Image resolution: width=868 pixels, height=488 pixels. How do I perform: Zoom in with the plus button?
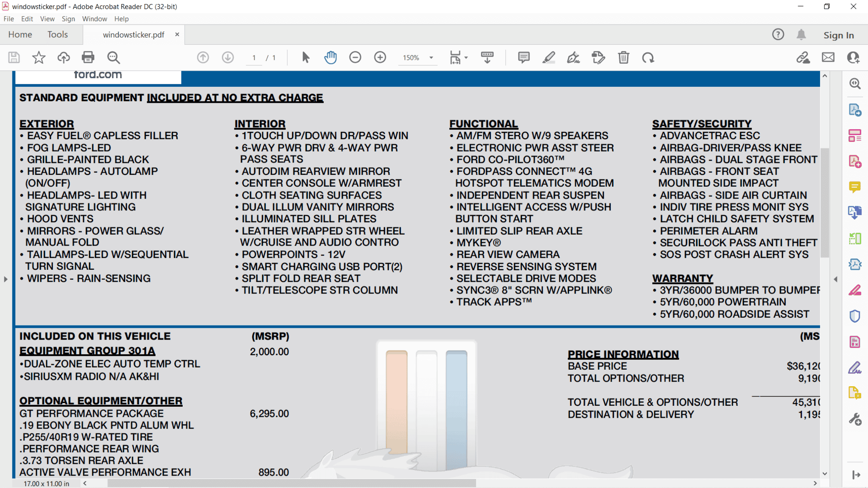pos(380,58)
